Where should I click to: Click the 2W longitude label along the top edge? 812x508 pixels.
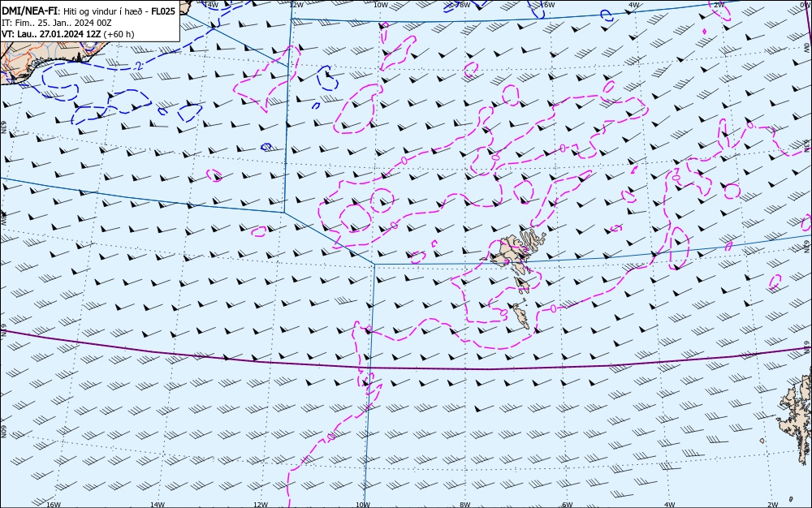[719, 5]
